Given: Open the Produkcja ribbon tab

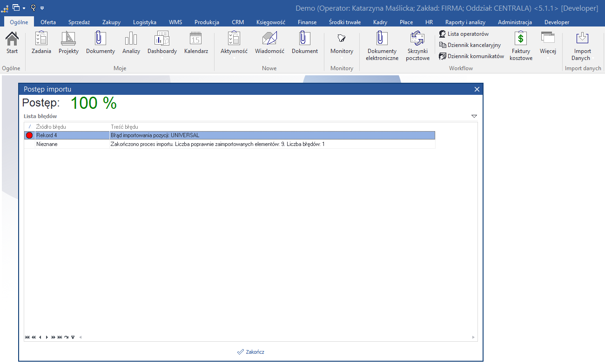Looking at the screenshot, I should click(207, 22).
